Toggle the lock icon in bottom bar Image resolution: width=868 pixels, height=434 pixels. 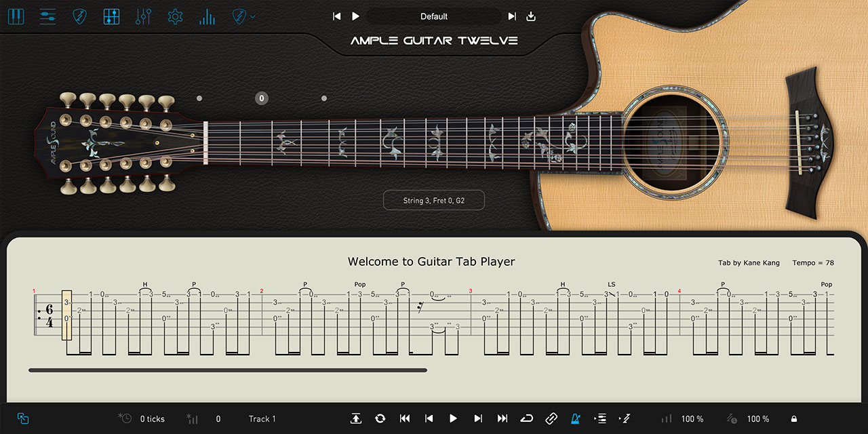(794, 419)
